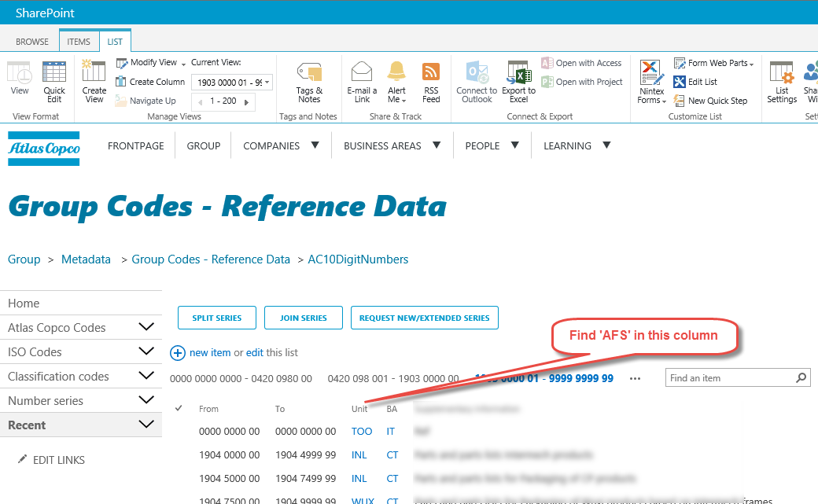Click Edit List in ribbon

click(695, 82)
